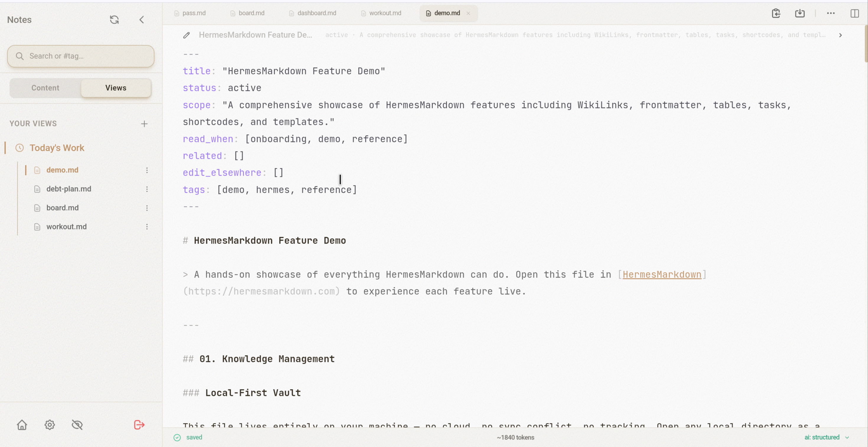The image size is (868, 447).
Task: Open the ai: structured dropdown
Action: coord(827,437)
